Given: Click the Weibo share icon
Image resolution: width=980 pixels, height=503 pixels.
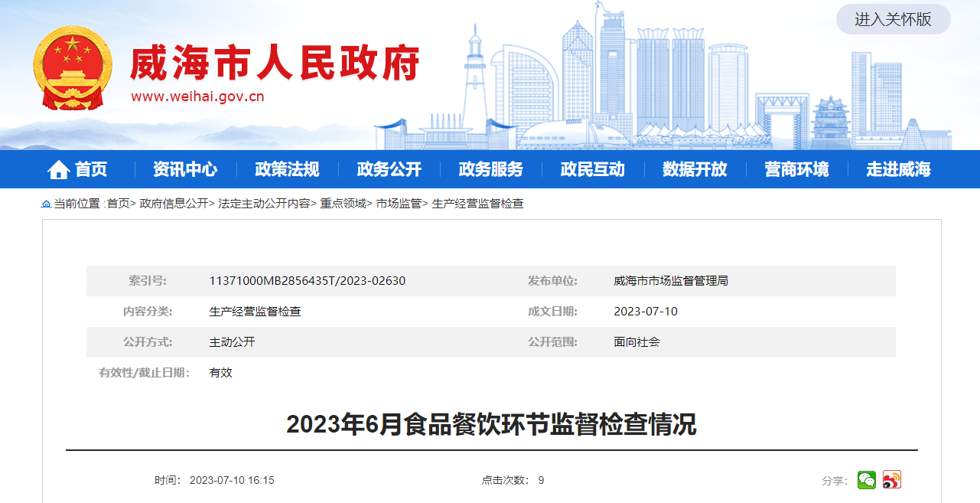Looking at the screenshot, I should (891, 480).
